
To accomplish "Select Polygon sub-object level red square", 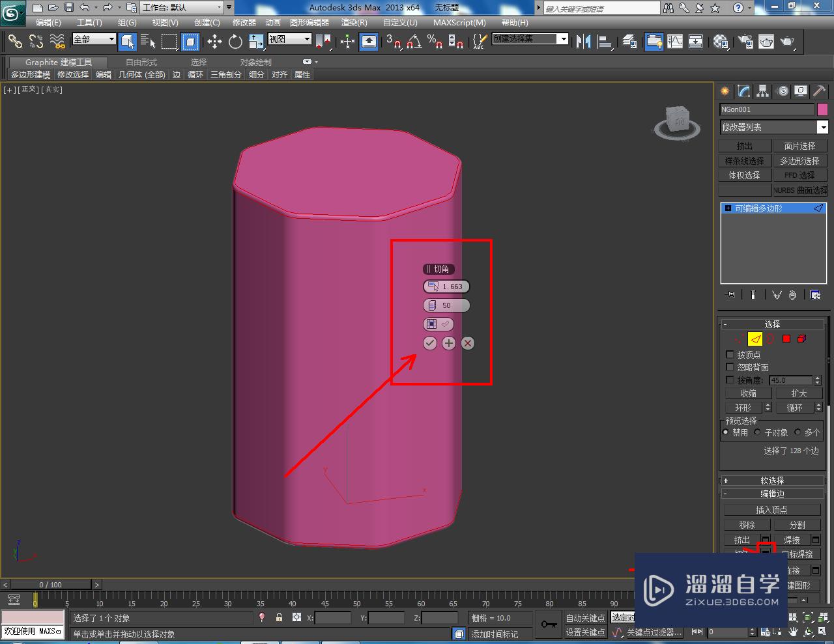I will point(786,339).
